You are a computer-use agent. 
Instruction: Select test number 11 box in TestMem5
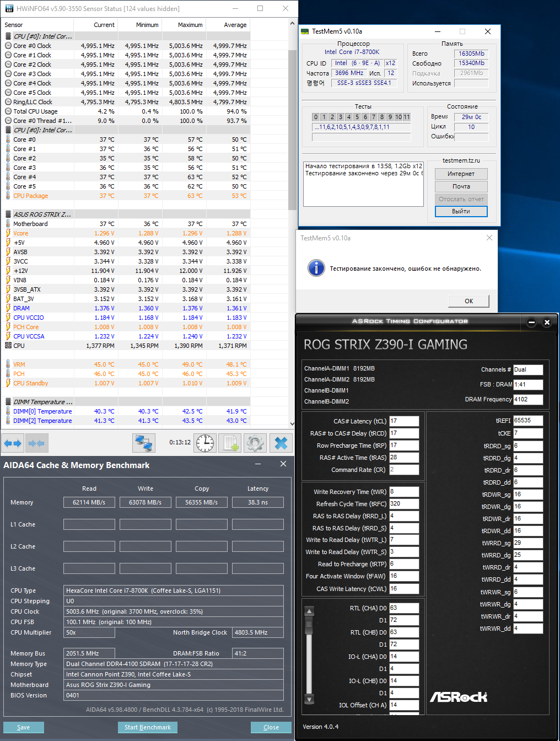coord(407,117)
